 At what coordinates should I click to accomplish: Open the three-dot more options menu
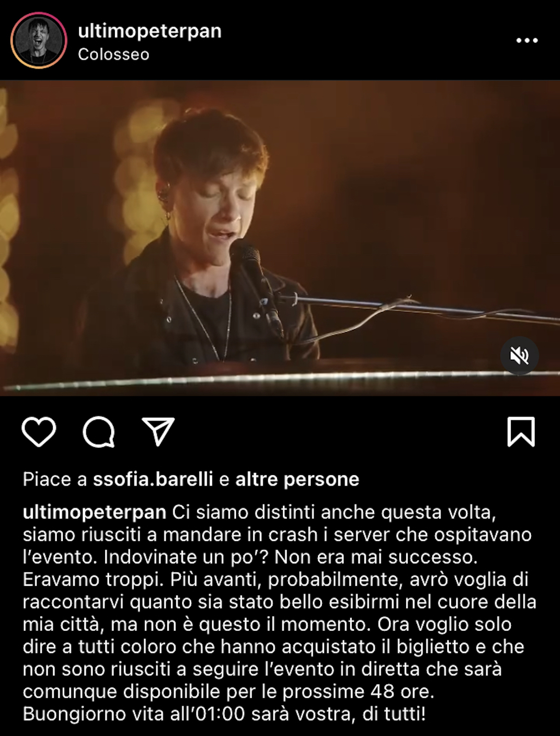tap(527, 41)
